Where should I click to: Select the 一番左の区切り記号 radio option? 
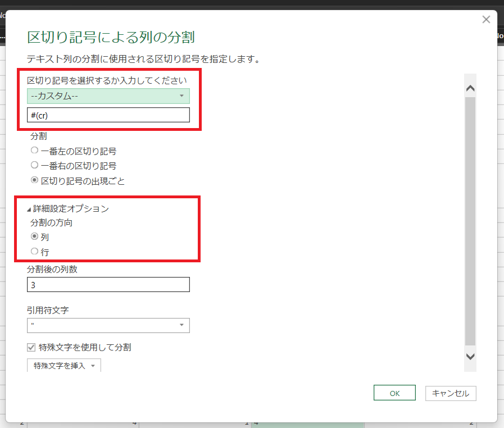(x=35, y=151)
